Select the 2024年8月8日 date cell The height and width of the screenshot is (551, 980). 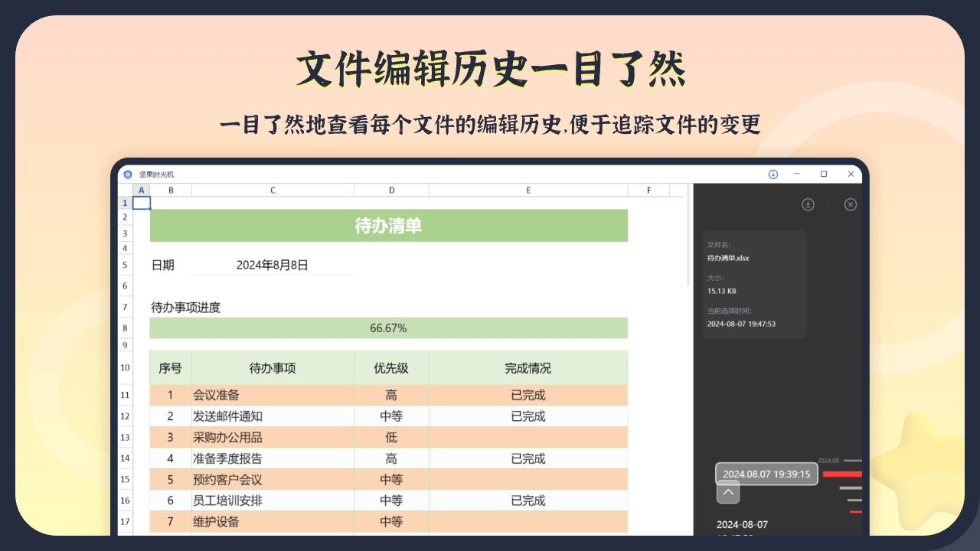click(273, 265)
